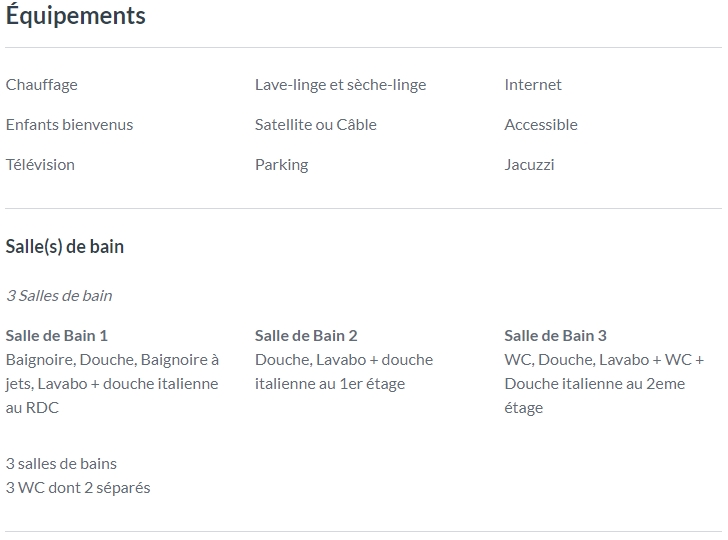Select the Salle de Bain 3 title
Screen dimensions: 728x540
pos(555,336)
